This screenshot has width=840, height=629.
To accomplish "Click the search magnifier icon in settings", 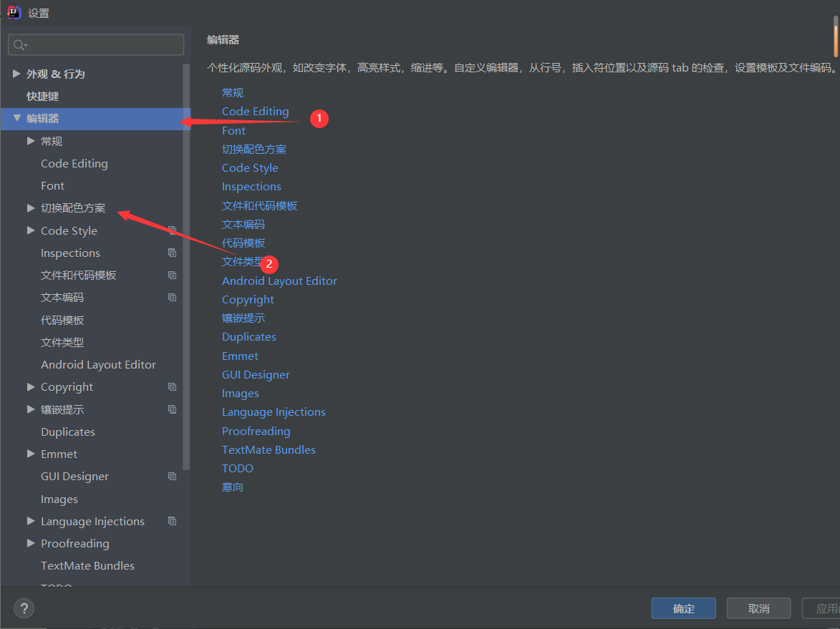I will click(x=20, y=45).
